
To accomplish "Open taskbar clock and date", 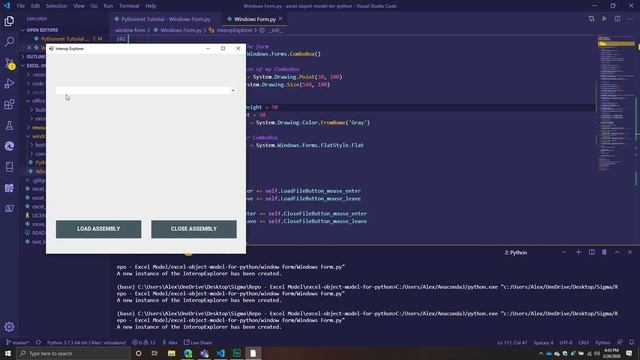I will pyautogui.click(x=611, y=353).
